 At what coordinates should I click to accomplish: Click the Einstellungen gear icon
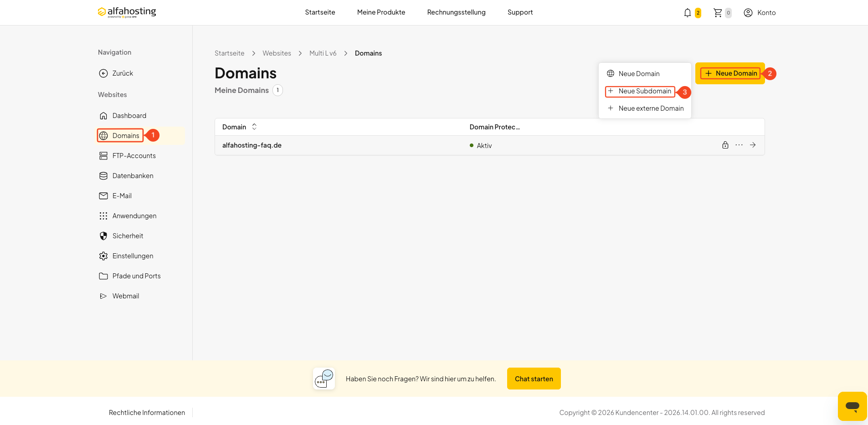click(103, 256)
